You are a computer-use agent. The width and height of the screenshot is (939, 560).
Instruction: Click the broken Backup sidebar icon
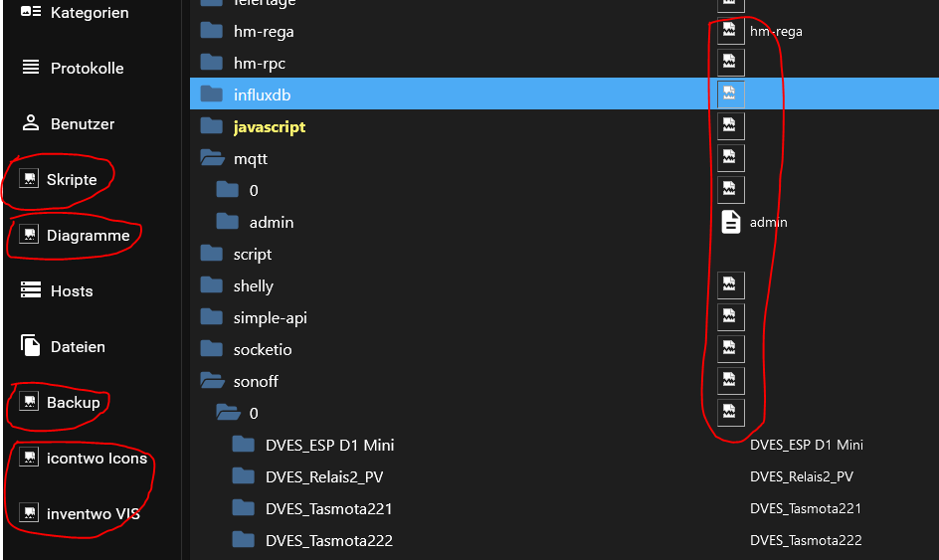[30, 403]
